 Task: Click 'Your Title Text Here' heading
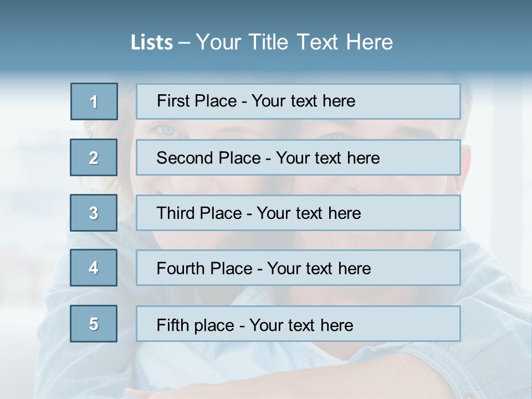point(294,42)
